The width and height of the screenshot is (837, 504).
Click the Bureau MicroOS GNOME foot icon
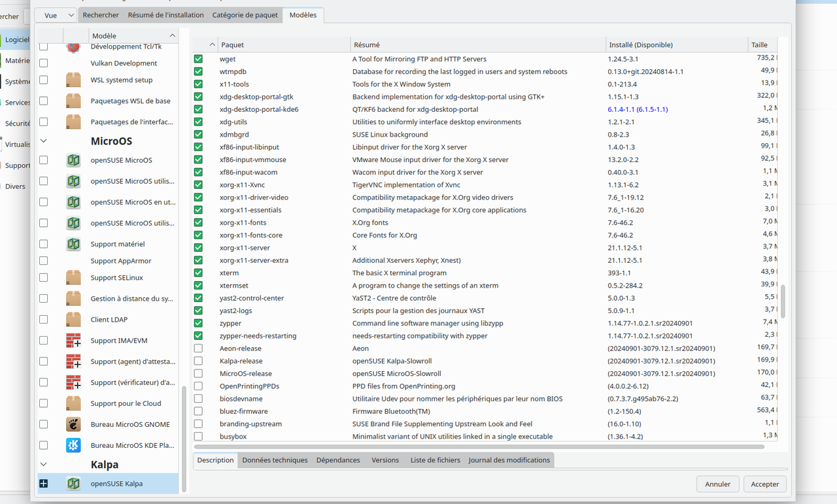coord(73,424)
